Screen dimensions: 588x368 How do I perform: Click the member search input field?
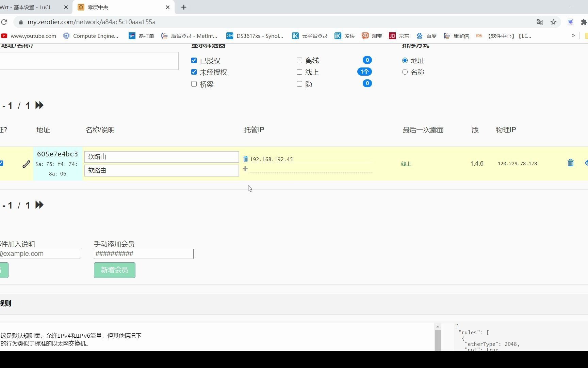89,61
